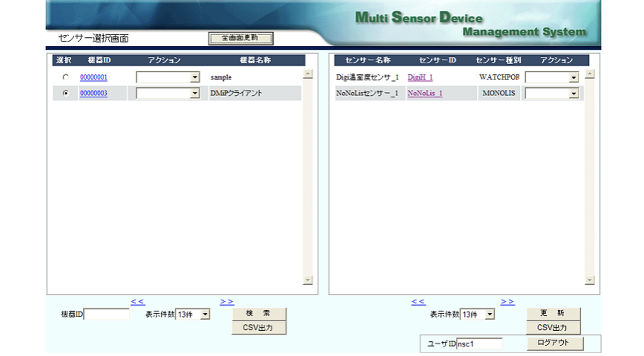Click the Digi温室度センサ_1 sensor name
644x356 pixels.
(x=367, y=77)
